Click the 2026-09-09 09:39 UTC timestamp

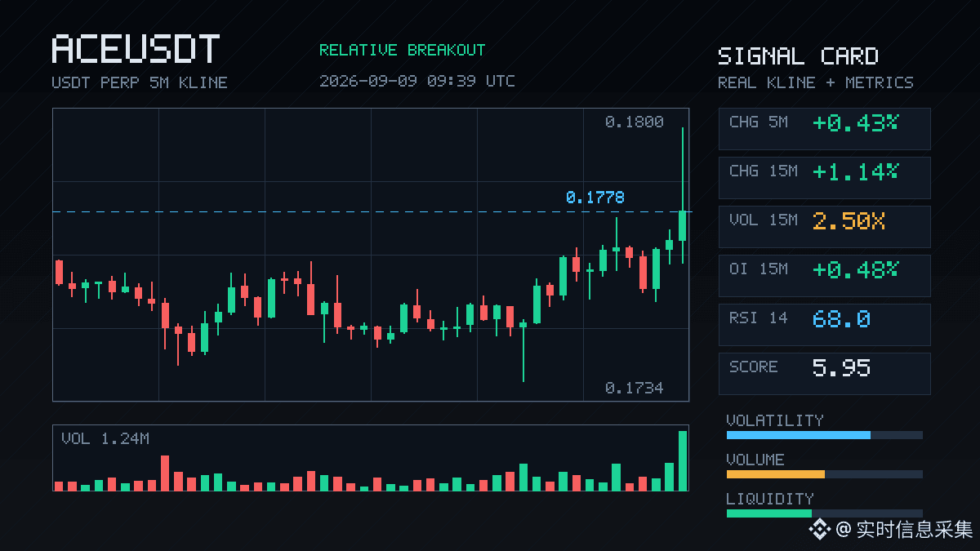pos(416,81)
